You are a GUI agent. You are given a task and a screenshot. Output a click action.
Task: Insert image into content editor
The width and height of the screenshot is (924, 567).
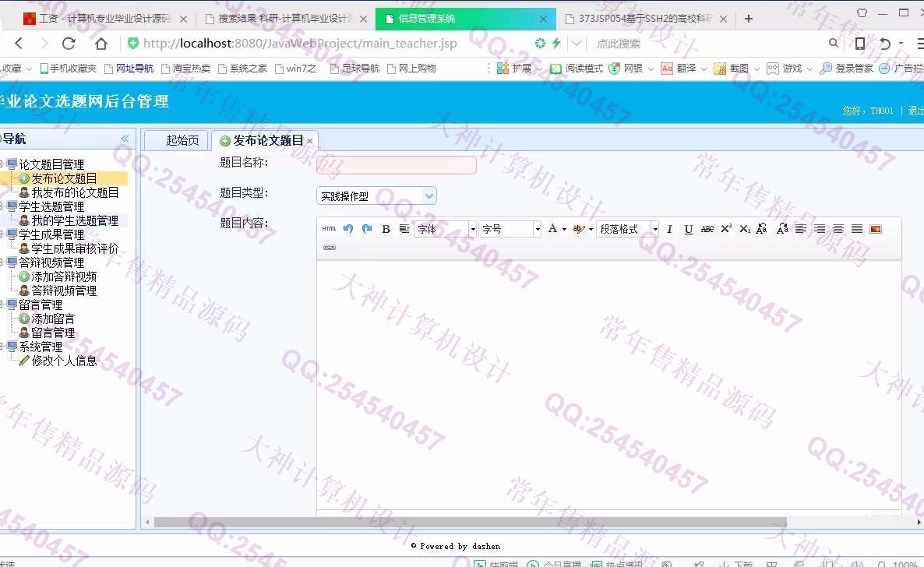click(876, 229)
